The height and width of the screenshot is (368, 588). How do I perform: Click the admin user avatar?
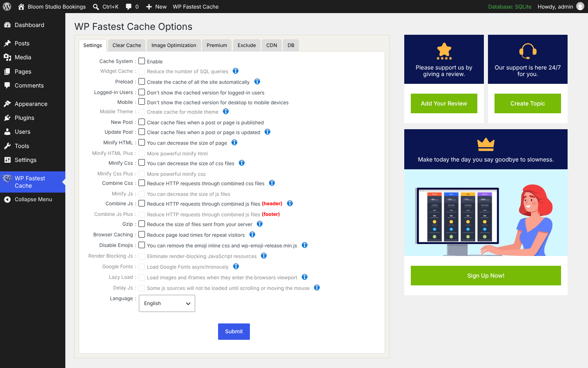tap(580, 7)
